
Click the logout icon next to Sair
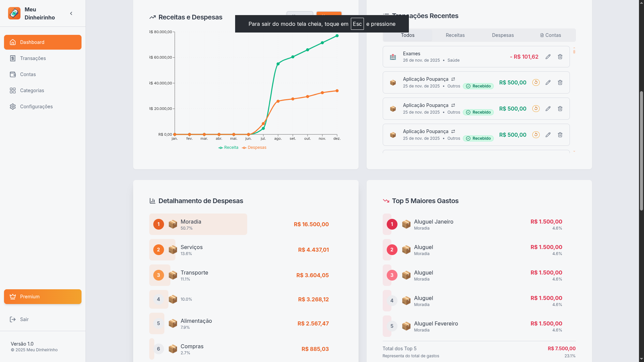coord(12,319)
